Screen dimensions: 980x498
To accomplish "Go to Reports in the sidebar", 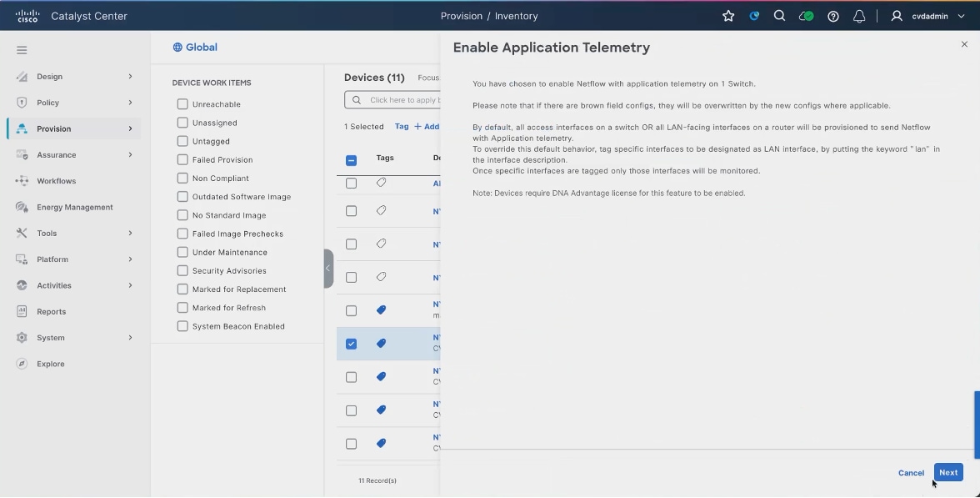I will tap(52, 312).
